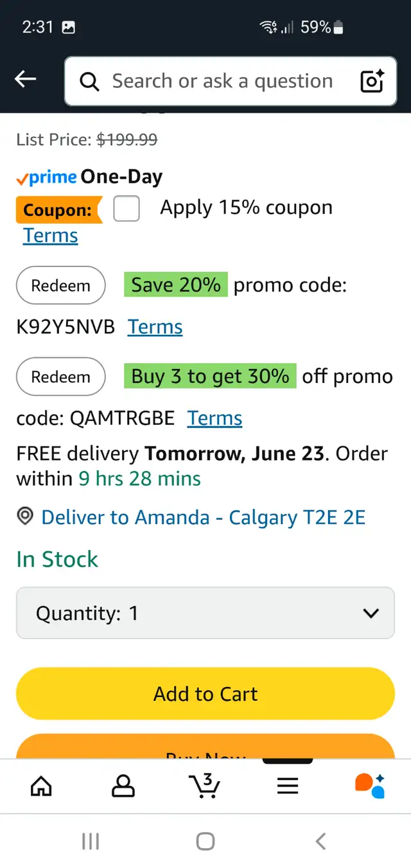
Task: Open account profile icon in bottom bar
Action: pyautogui.click(x=123, y=785)
